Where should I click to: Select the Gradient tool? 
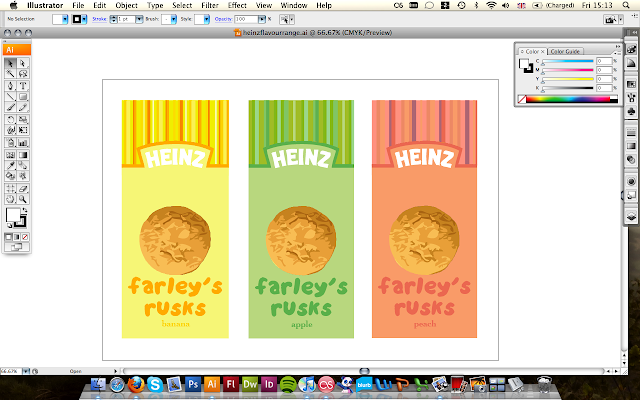tap(23, 155)
